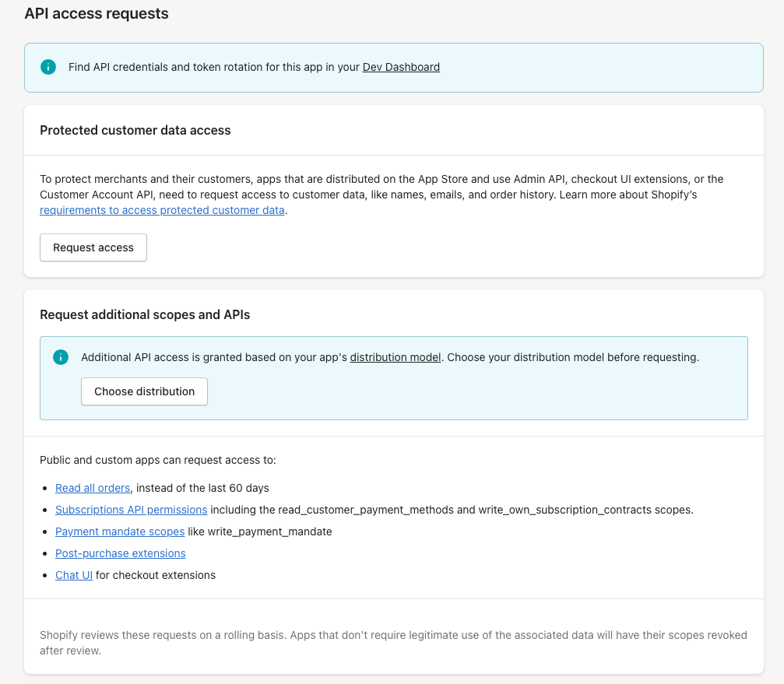Open Subscriptions API permissions link

(x=131, y=510)
